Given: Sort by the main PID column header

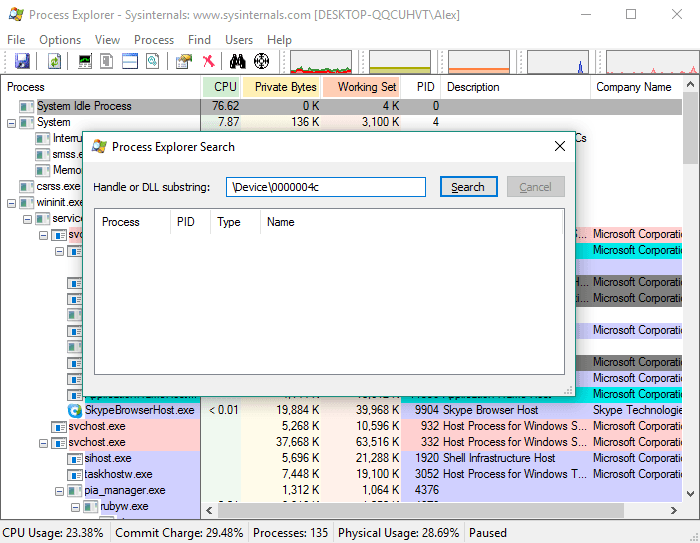Looking at the screenshot, I should (421, 87).
